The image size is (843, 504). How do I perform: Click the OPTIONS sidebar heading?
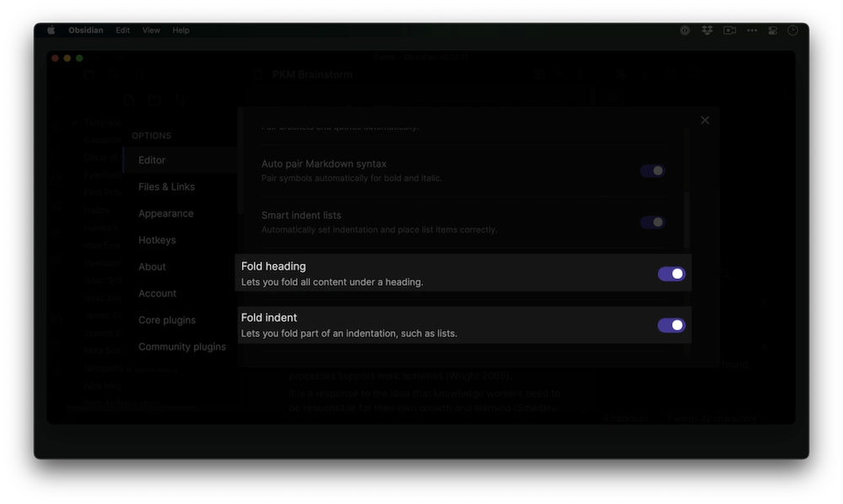point(151,136)
